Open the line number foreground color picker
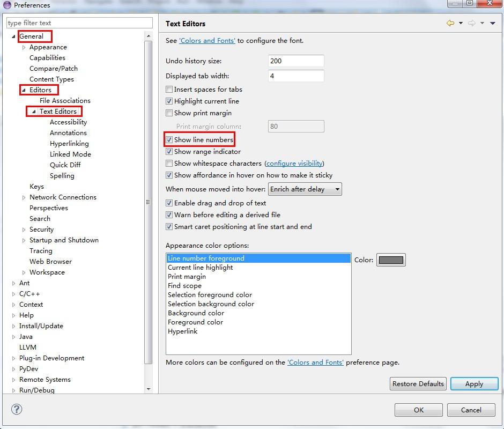Viewport: 504px width, 429px height. pos(391,260)
